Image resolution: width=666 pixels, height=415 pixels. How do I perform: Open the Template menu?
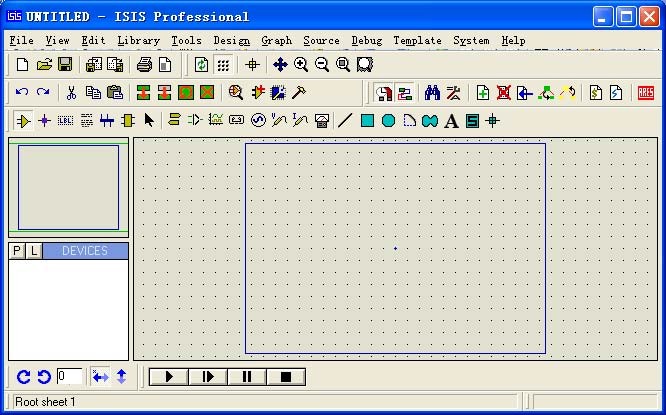[417, 41]
